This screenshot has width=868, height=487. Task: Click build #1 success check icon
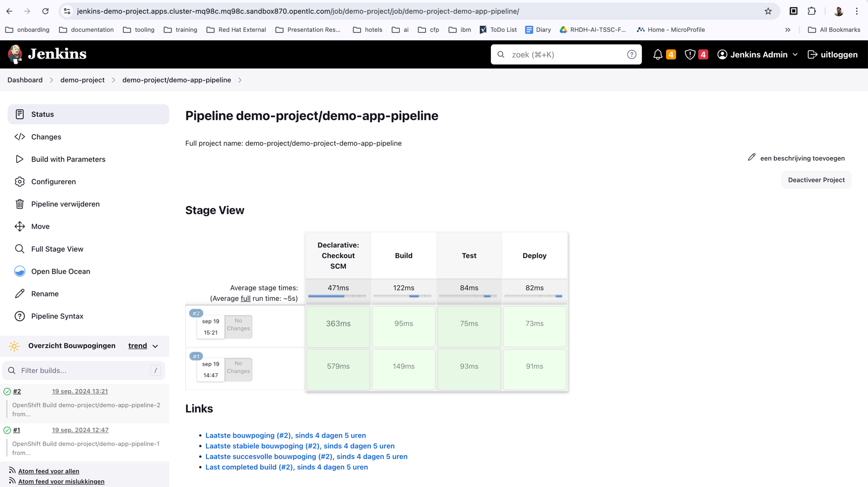pos(7,430)
